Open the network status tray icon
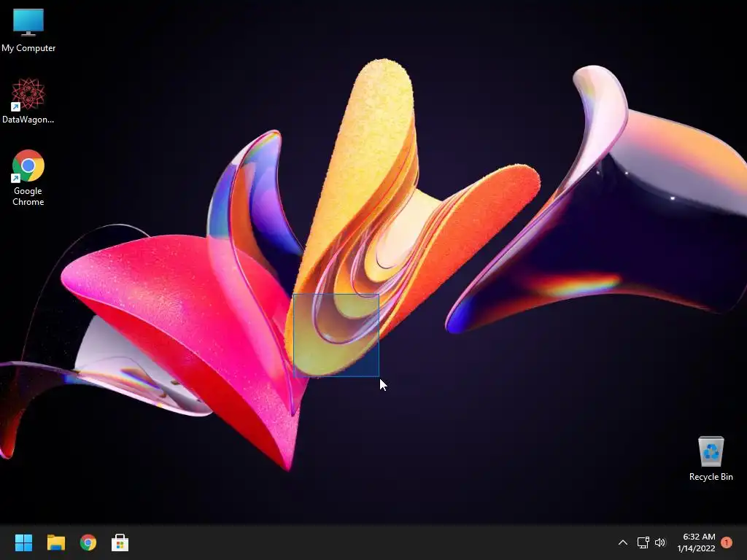The width and height of the screenshot is (747, 560). 643,542
